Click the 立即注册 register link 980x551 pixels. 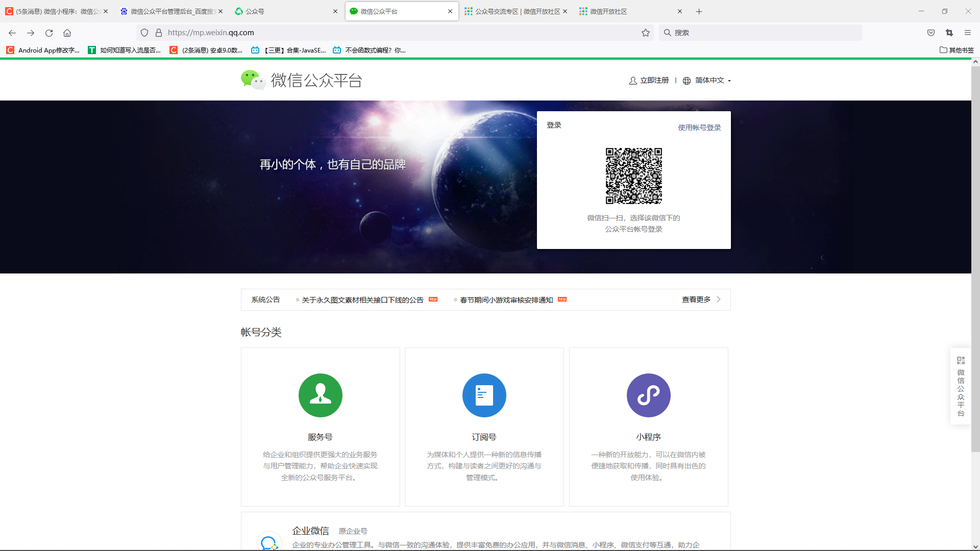tap(653, 81)
